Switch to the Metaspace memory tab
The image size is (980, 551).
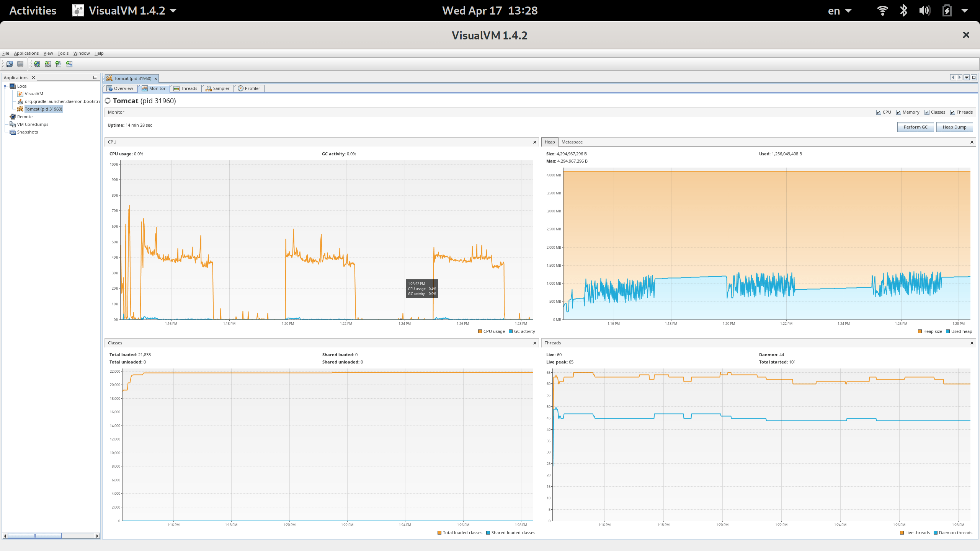pyautogui.click(x=572, y=142)
